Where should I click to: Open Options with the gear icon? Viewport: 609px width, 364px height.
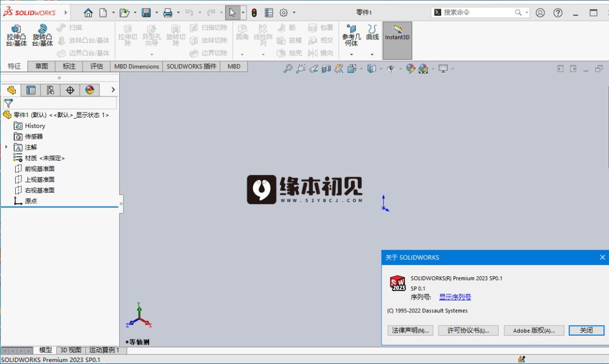point(284,13)
